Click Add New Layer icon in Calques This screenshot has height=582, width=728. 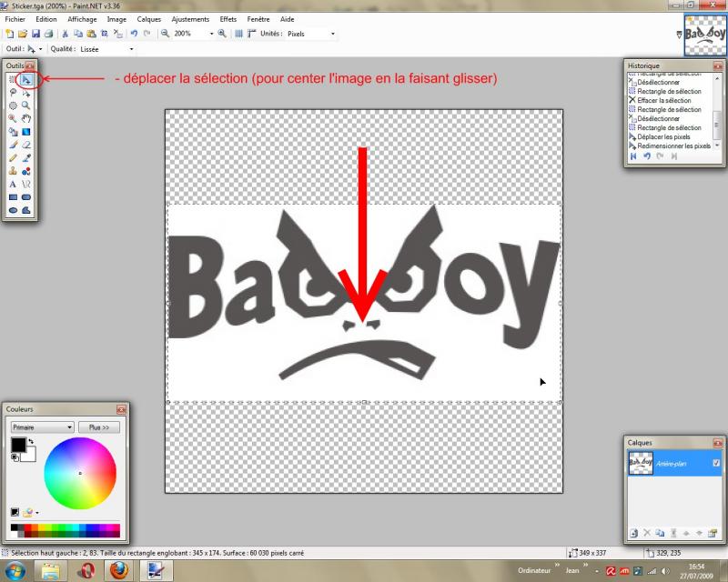coord(633,533)
